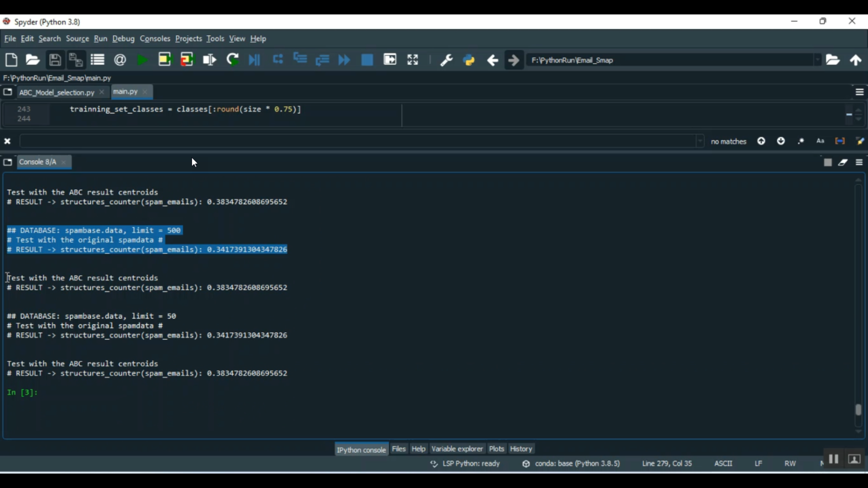Toggle whole words search option

(840, 141)
